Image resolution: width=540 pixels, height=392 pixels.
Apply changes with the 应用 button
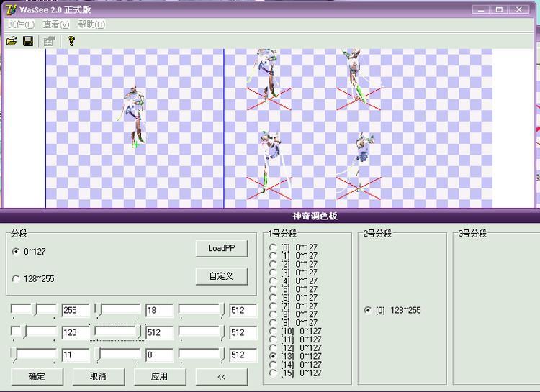tap(160, 377)
